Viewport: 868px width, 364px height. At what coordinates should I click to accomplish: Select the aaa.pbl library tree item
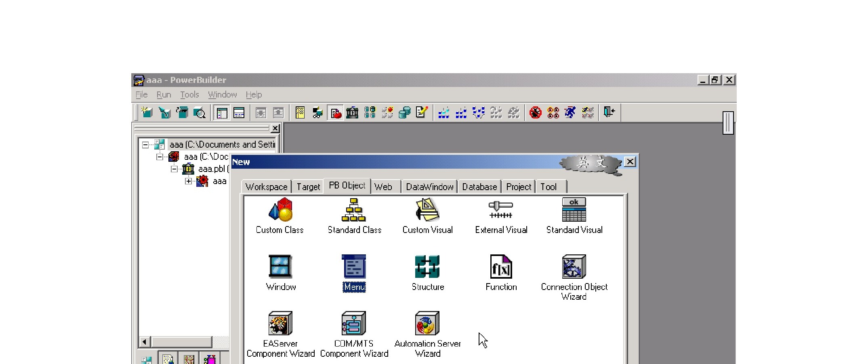click(213, 169)
